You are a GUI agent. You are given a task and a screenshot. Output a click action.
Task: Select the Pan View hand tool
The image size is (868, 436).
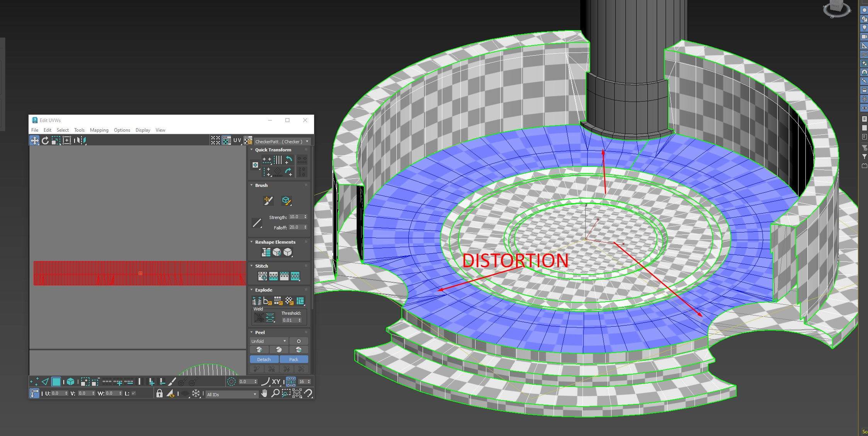click(264, 393)
